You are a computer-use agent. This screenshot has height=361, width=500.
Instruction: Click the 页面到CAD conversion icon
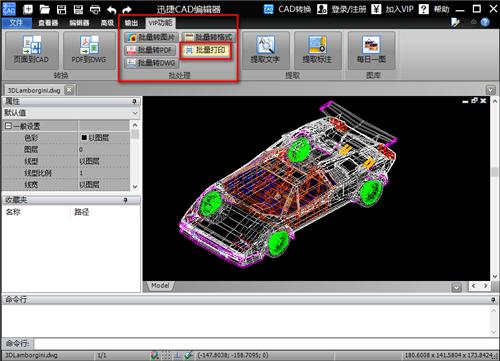(x=32, y=50)
